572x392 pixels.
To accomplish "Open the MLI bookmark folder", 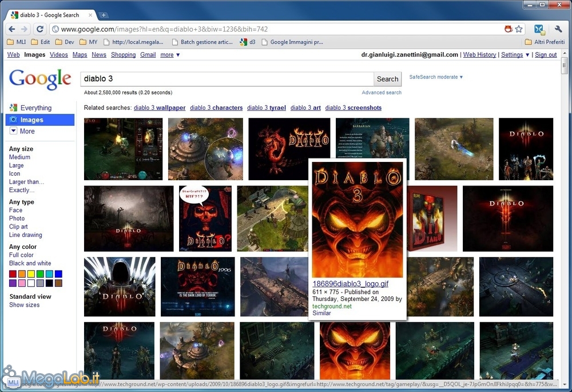I will [17, 42].
